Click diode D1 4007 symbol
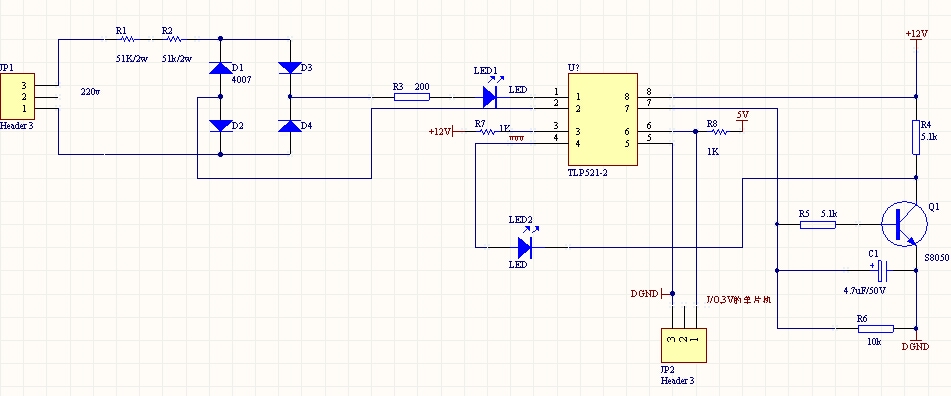Image resolution: width=951 pixels, height=396 pixels. pyautogui.click(x=220, y=68)
